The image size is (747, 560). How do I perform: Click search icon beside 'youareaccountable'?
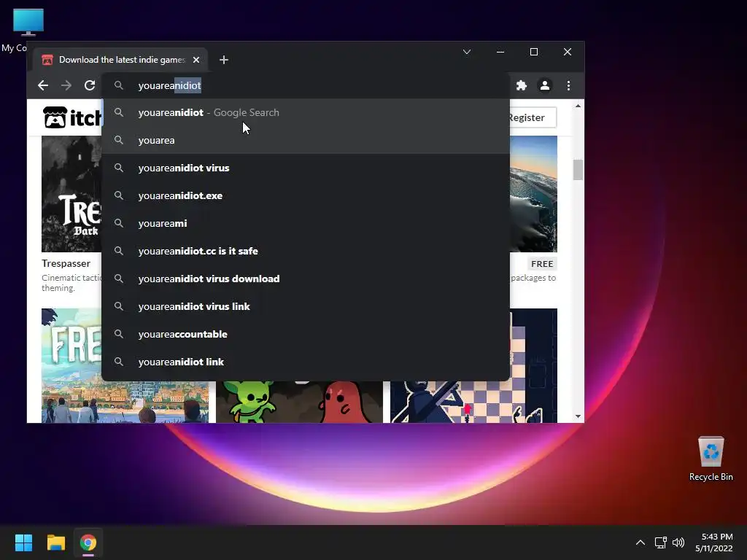119,334
